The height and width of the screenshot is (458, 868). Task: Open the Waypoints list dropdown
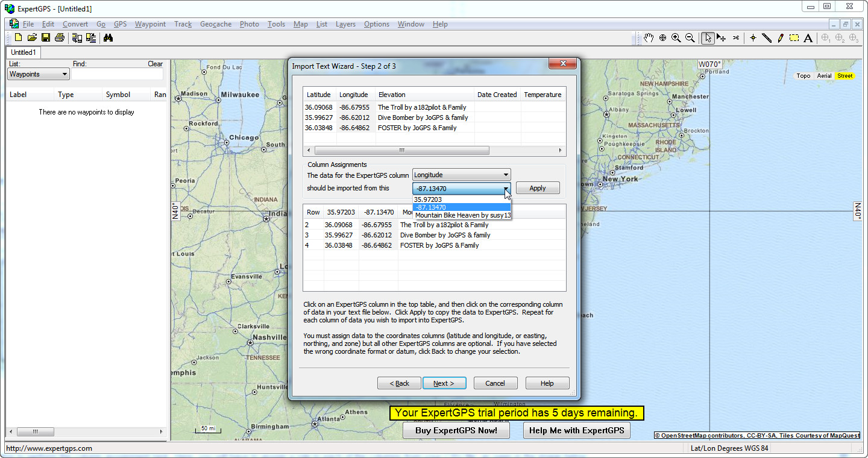tap(39, 74)
